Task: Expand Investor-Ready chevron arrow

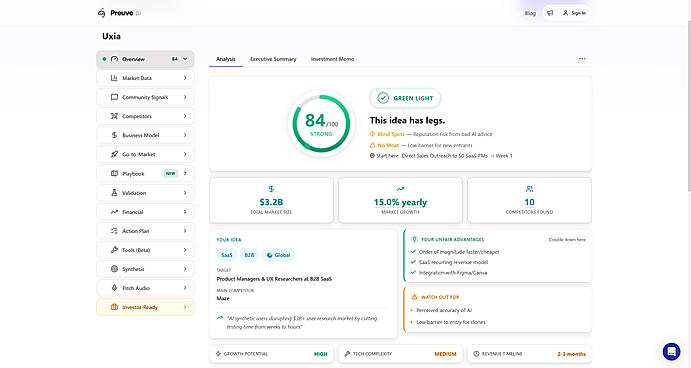Action: (185, 307)
